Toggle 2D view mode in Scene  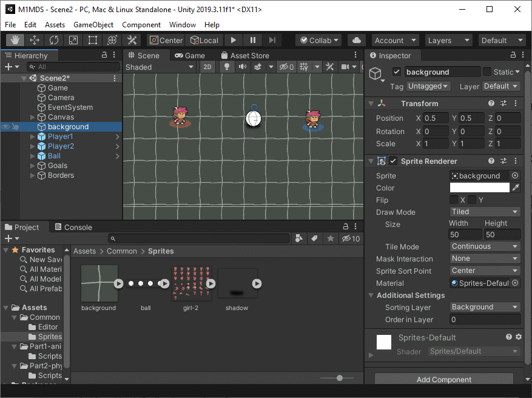[x=207, y=67]
